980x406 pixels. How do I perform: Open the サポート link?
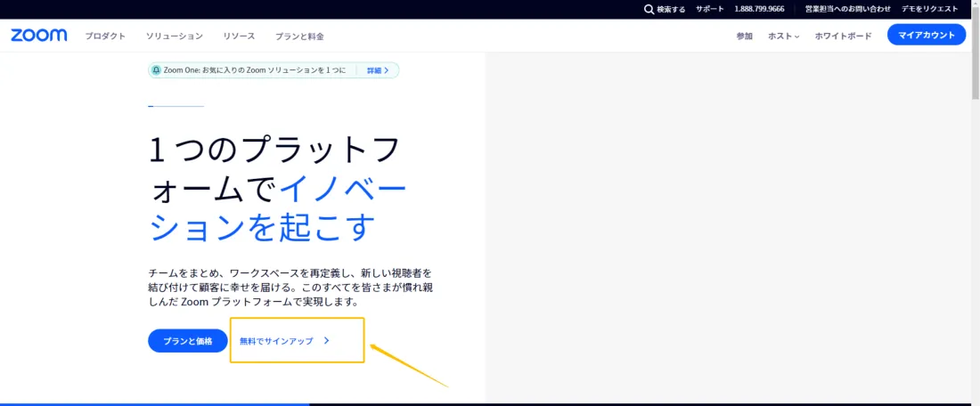pos(710,9)
